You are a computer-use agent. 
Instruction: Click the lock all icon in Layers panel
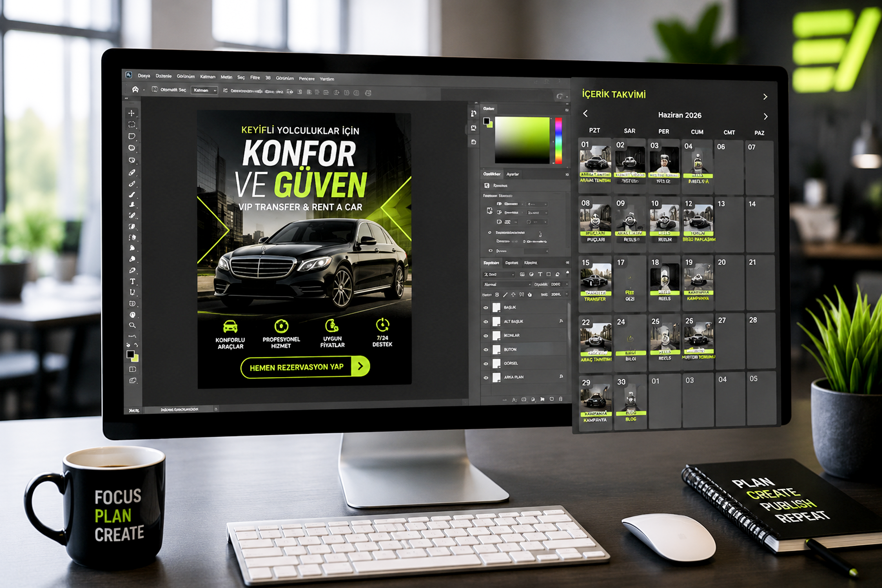530,294
